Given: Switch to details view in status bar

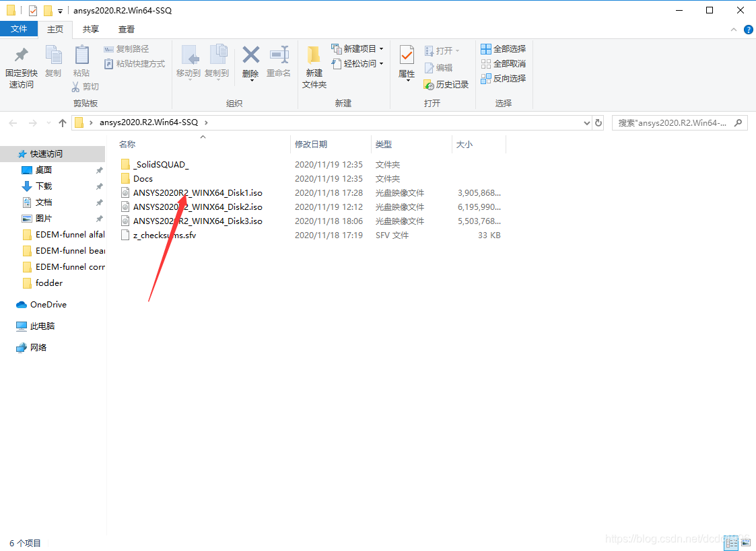Looking at the screenshot, I should [x=731, y=542].
